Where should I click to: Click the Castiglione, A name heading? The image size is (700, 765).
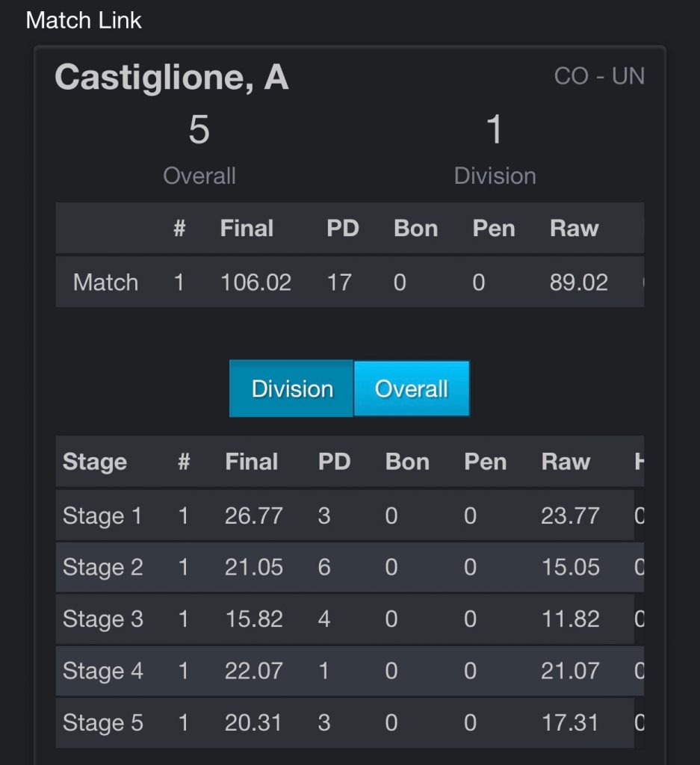coord(172,78)
